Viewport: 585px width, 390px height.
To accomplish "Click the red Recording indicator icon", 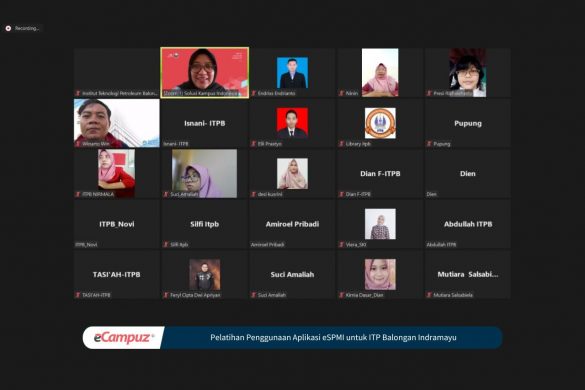I will coord(8,28).
